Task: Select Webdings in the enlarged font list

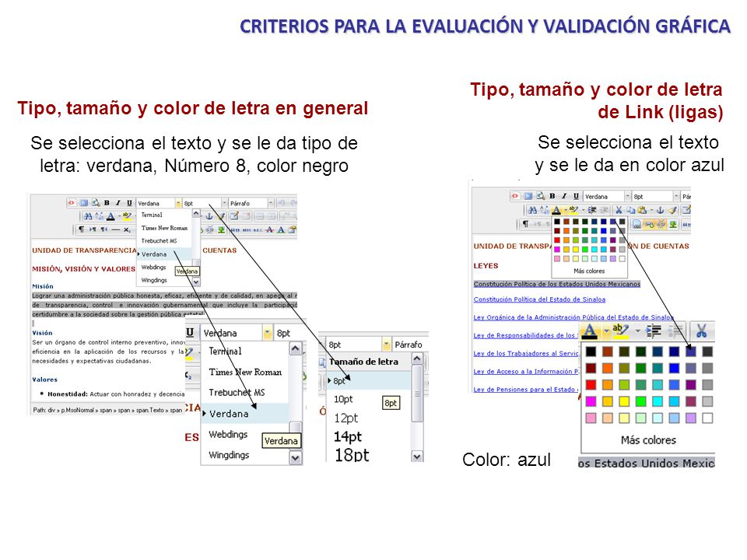Action: click(x=228, y=434)
